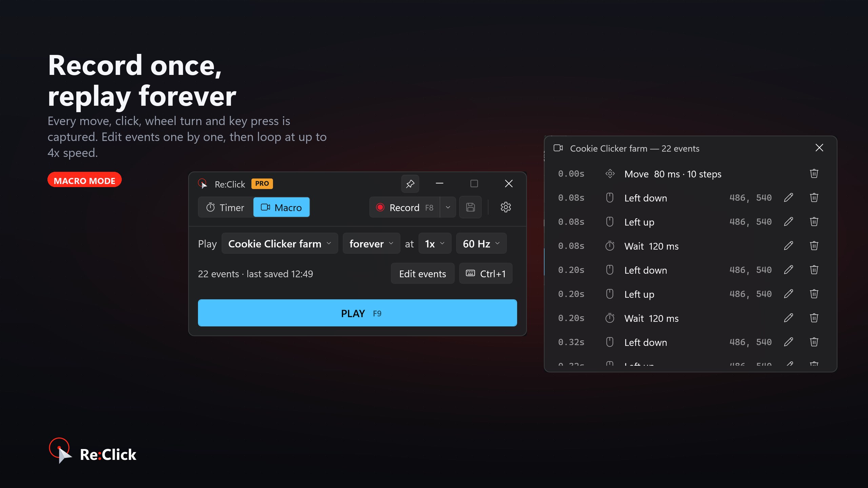Delete the Wait 120 ms event at 0.20s
This screenshot has height=488, width=868.
tap(814, 318)
